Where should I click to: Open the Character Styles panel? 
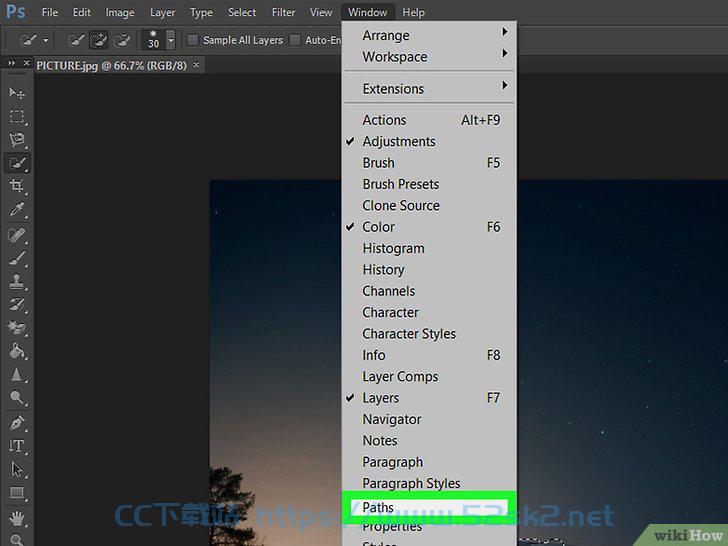coord(430,333)
